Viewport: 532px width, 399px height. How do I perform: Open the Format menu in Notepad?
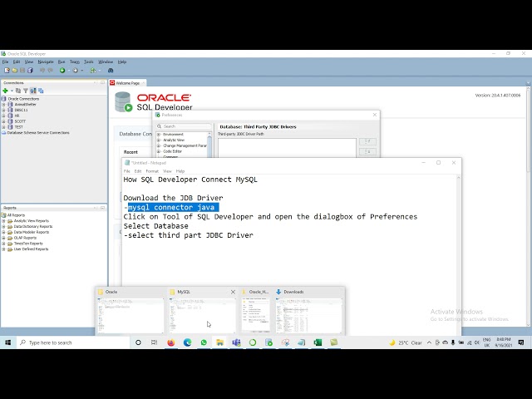[152, 171]
